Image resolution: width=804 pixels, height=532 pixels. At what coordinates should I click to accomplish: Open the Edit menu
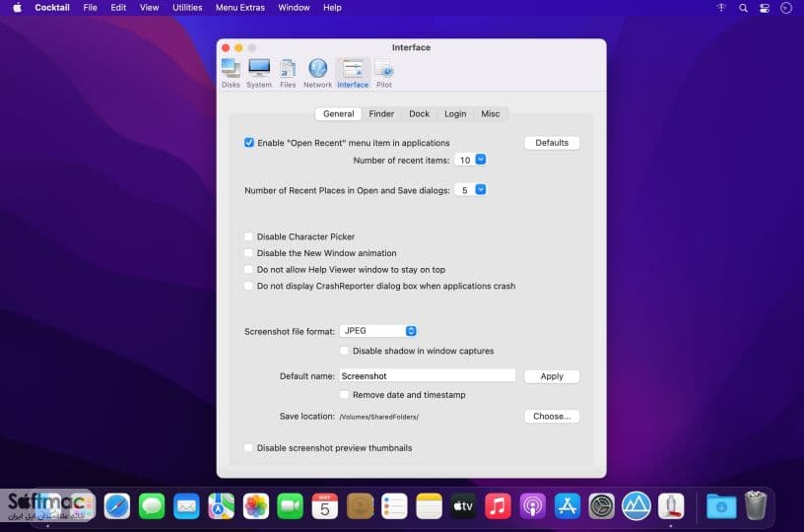(118, 8)
